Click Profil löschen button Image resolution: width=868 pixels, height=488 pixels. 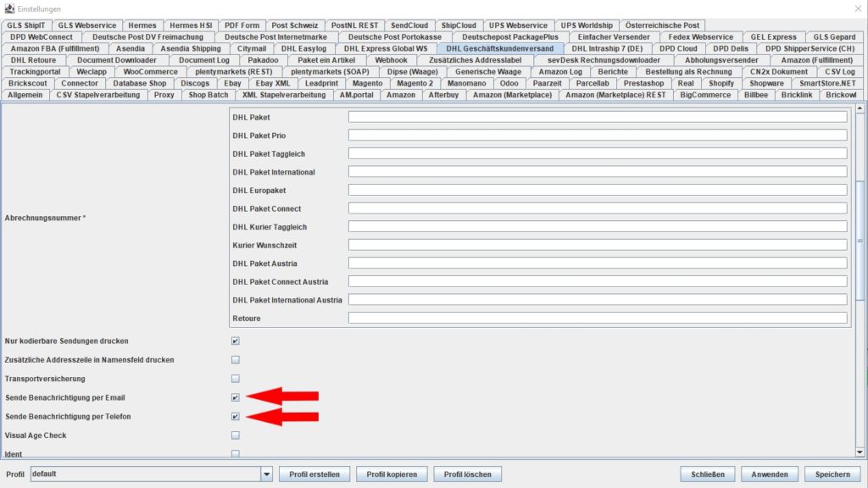(467, 474)
